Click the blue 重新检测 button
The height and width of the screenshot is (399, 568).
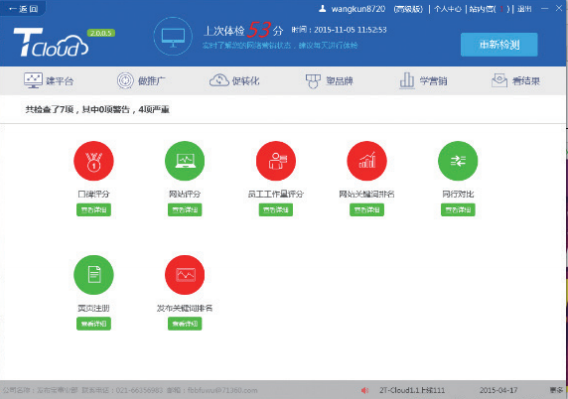pyautogui.click(x=499, y=45)
